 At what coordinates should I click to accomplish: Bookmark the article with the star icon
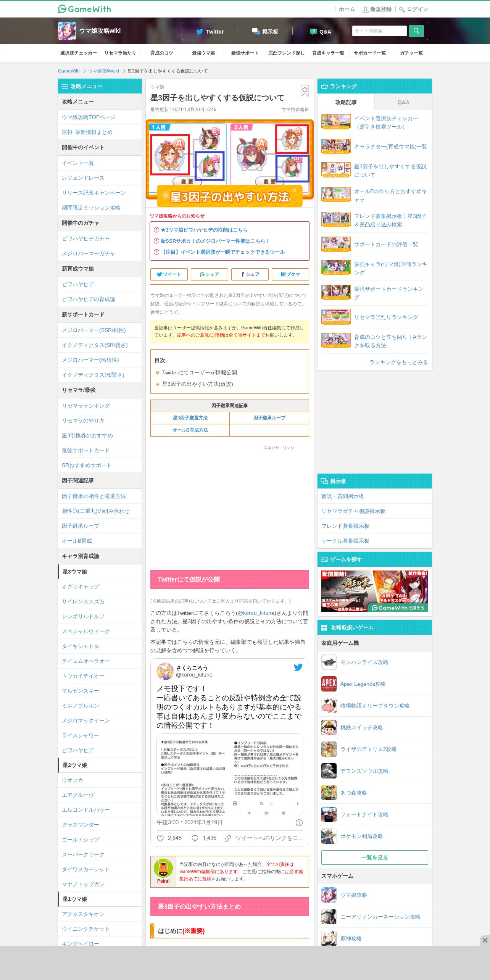point(305,91)
